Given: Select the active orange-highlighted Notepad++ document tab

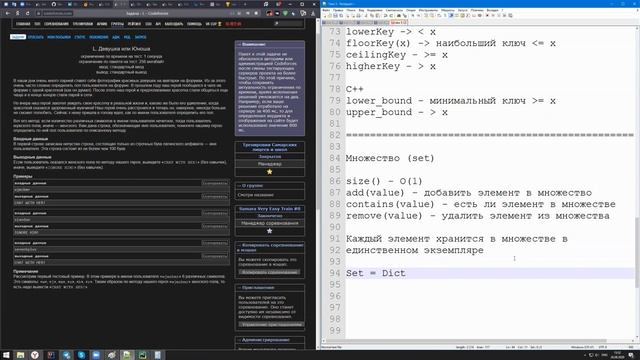Looking at the screenshot, I should 398,22.
